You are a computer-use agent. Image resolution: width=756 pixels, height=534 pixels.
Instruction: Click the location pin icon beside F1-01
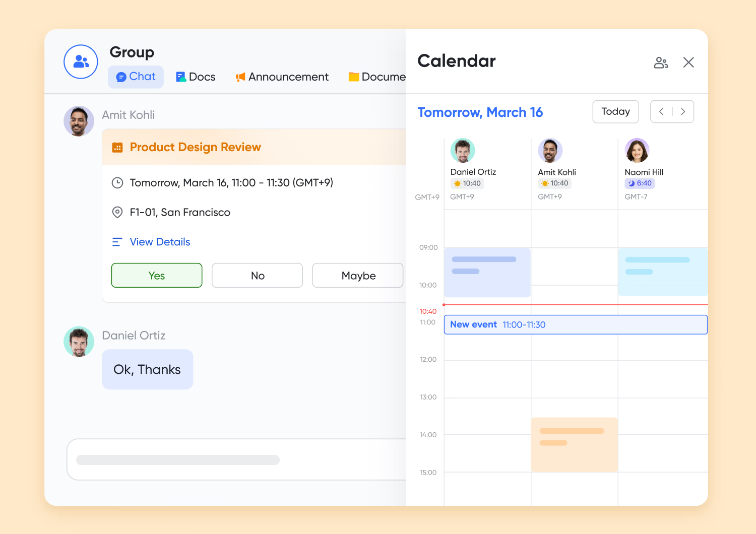(117, 213)
